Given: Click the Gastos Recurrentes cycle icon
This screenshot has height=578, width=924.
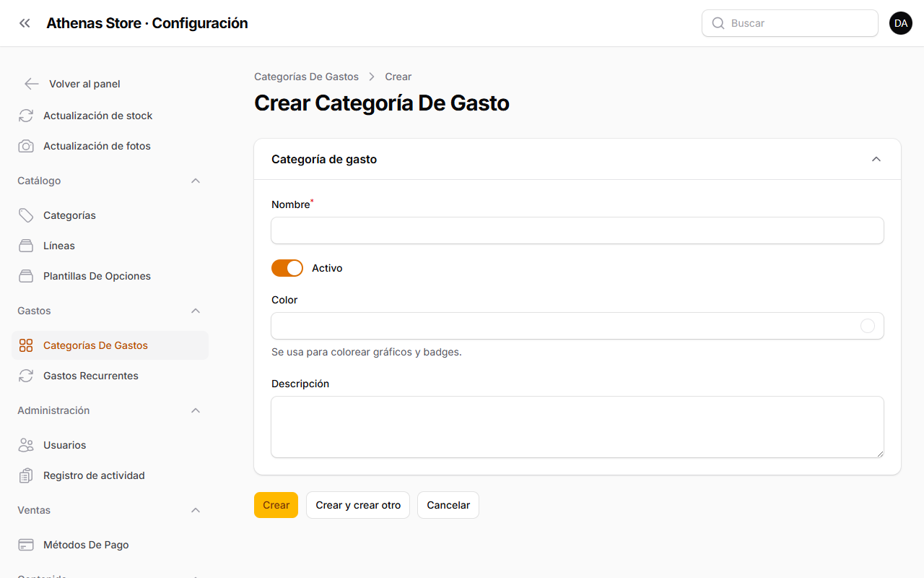Looking at the screenshot, I should [26, 376].
